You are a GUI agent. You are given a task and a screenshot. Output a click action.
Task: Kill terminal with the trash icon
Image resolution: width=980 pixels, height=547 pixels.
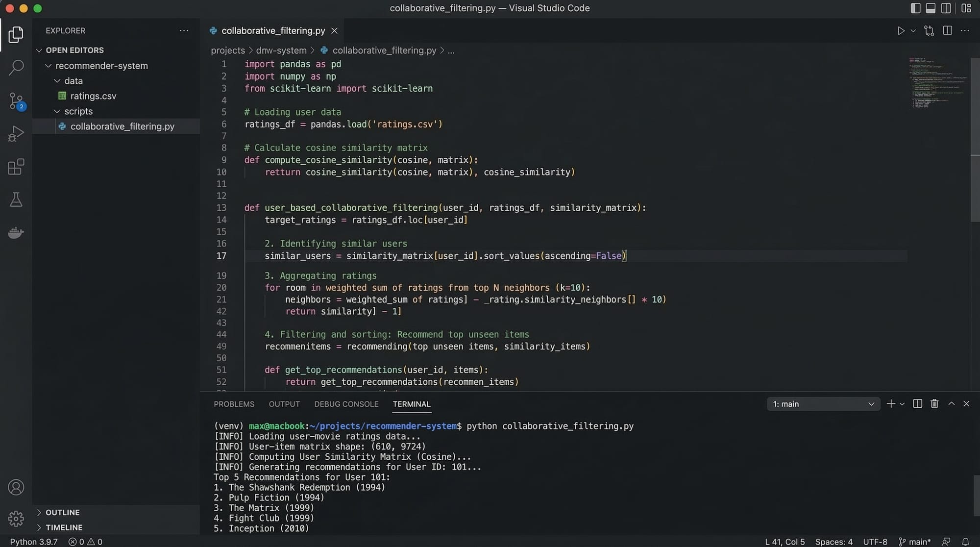coord(934,404)
